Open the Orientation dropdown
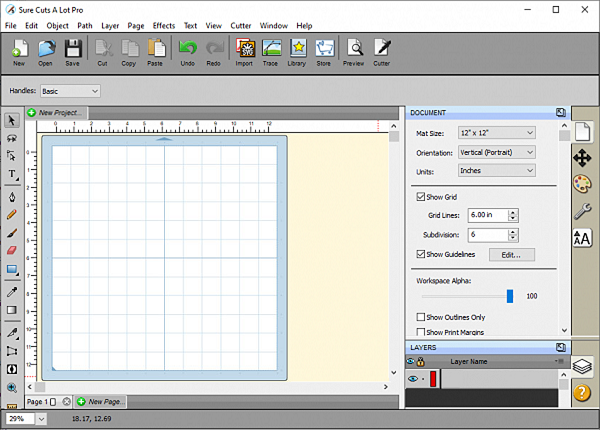The image size is (600, 430). click(497, 152)
